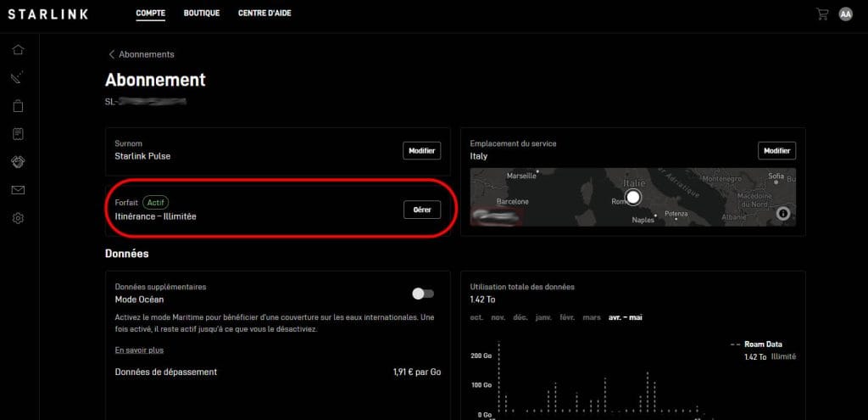868x420 pixels.
Task: Open the billing receipt sidebar icon
Action: (x=18, y=134)
